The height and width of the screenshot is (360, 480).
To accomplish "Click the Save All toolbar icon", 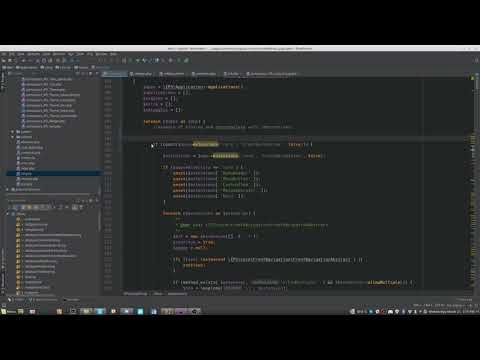I will click(10, 60).
